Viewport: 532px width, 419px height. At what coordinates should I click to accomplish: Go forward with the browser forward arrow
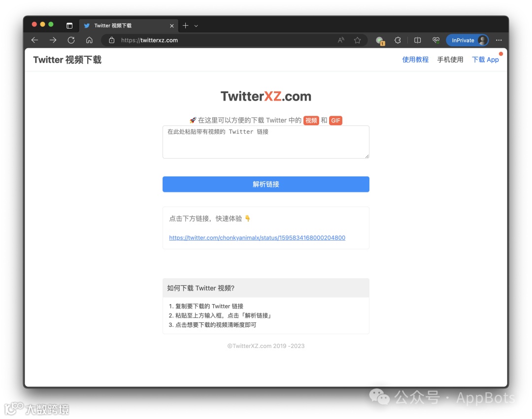53,40
